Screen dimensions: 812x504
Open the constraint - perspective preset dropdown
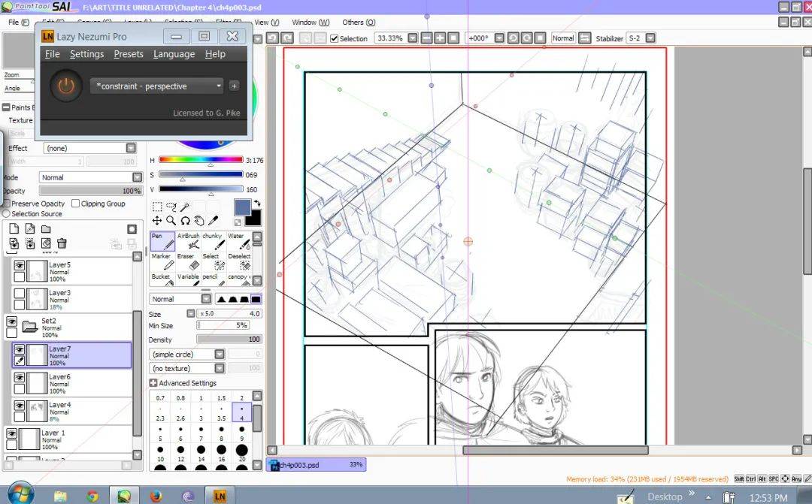point(157,86)
